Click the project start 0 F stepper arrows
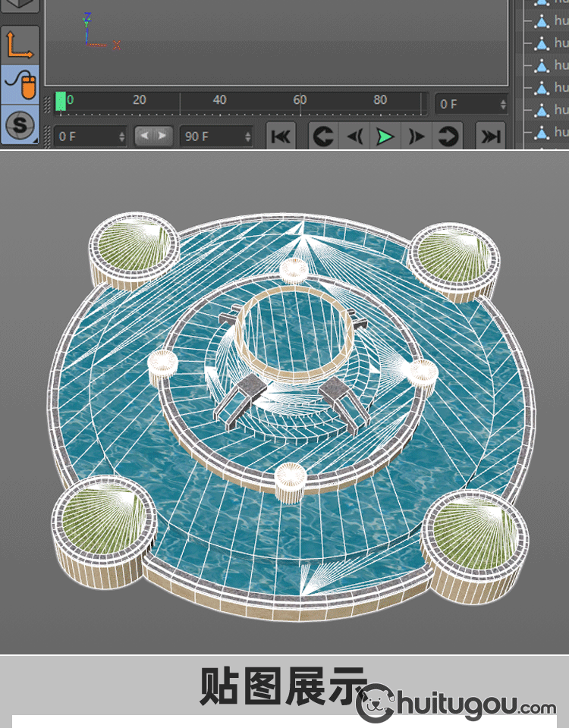The width and height of the screenshot is (569, 728). coord(121,137)
